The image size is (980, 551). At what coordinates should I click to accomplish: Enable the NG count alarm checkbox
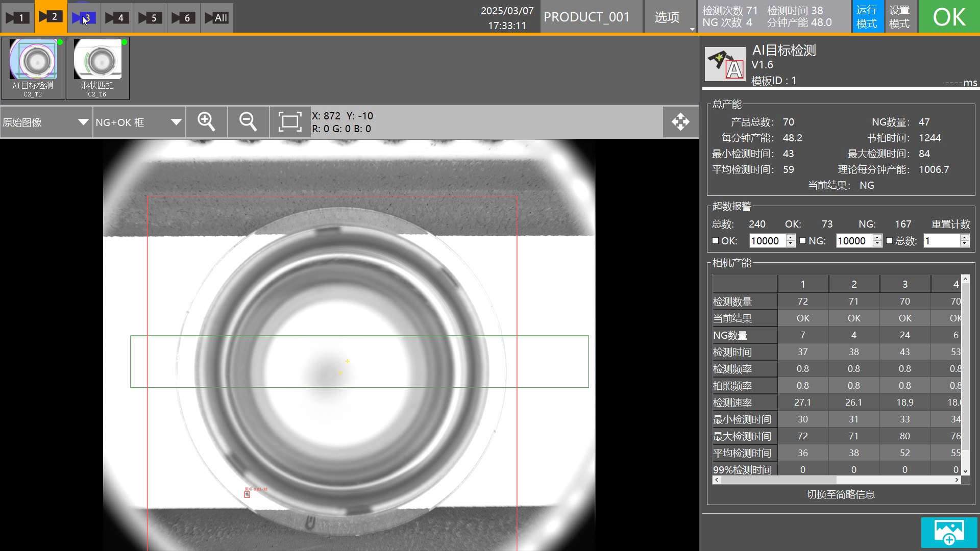tap(802, 241)
